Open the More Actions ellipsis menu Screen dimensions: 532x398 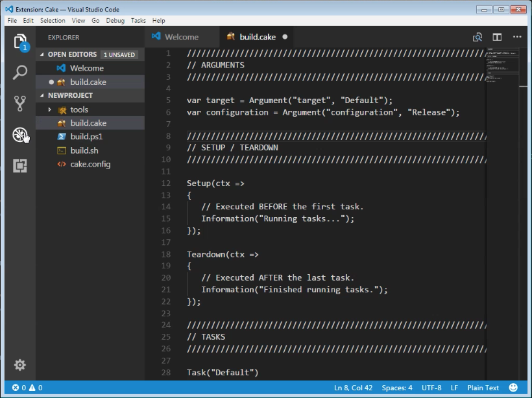point(517,36)
